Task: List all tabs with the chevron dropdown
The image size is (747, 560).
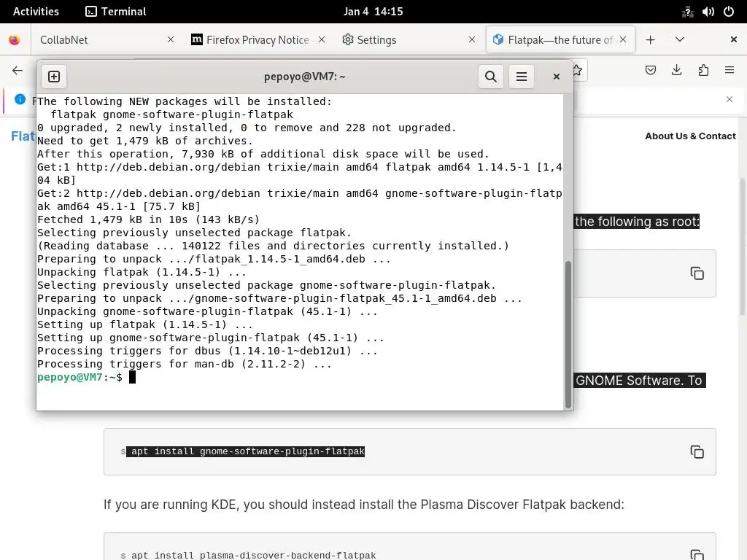Action: point(680,39)
